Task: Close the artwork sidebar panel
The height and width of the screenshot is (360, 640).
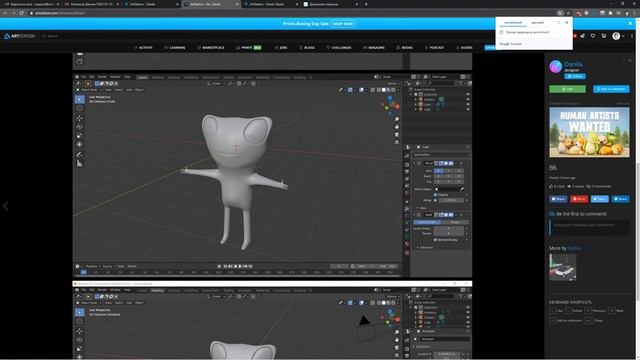Action: 630,60
